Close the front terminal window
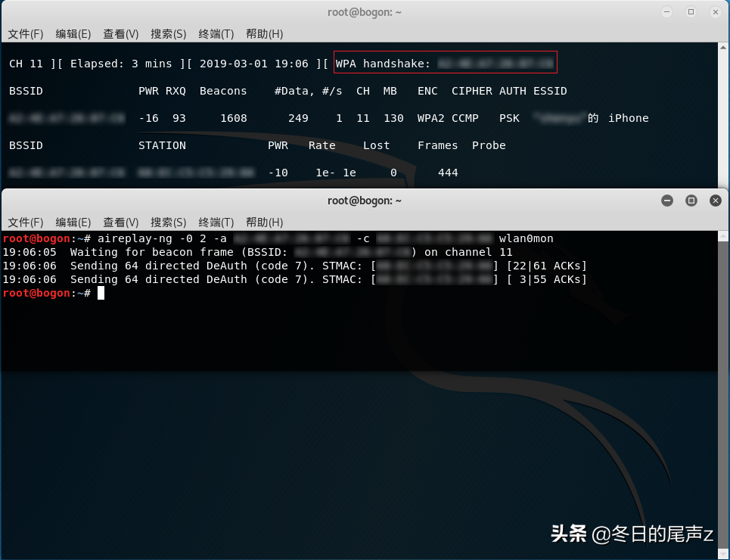 pos(716,201)
